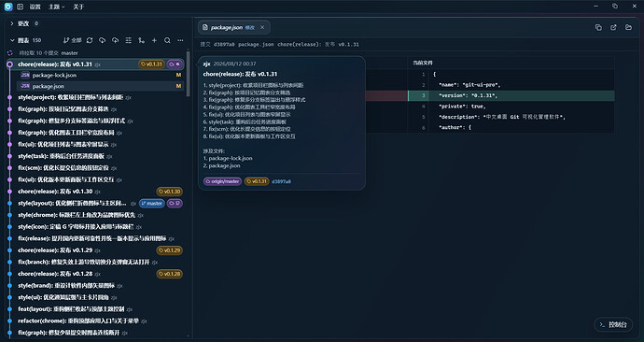This screenshot has height=342, width=644.
Task: Click the blue master branch badge
Action: coord(152,204)
